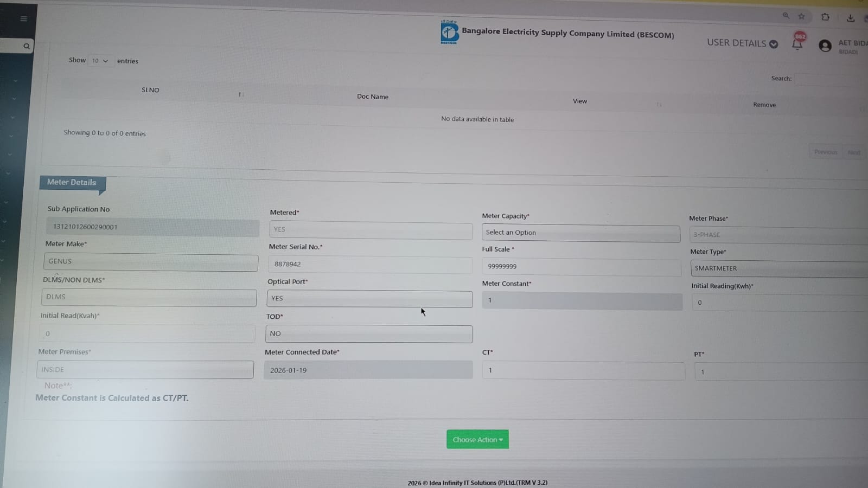The image size is (868, 488).
Task: Click the Bangalore Electricity Supply Company Limited title
Action: [x=568, y=33]
